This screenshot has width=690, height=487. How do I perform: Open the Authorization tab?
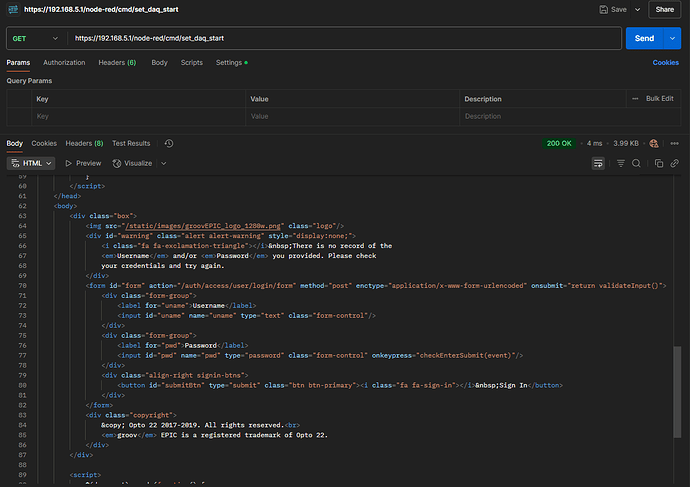pyautogui.click(x=64, y=62)
